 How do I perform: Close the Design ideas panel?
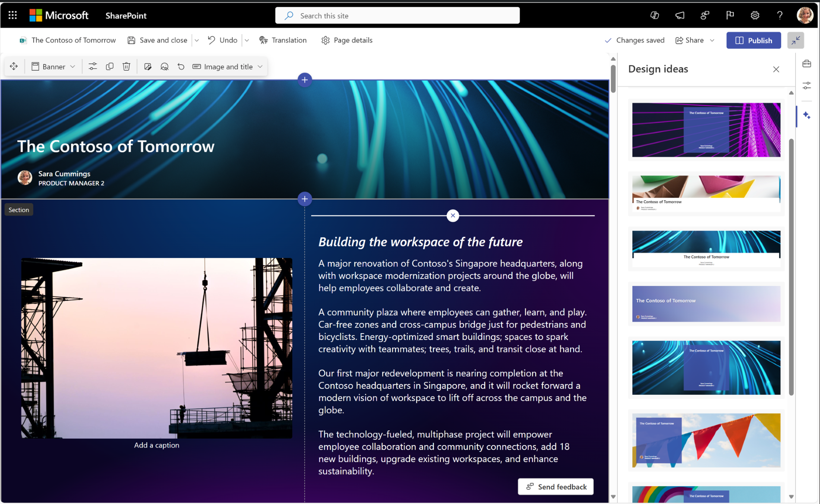coord(776,69)
